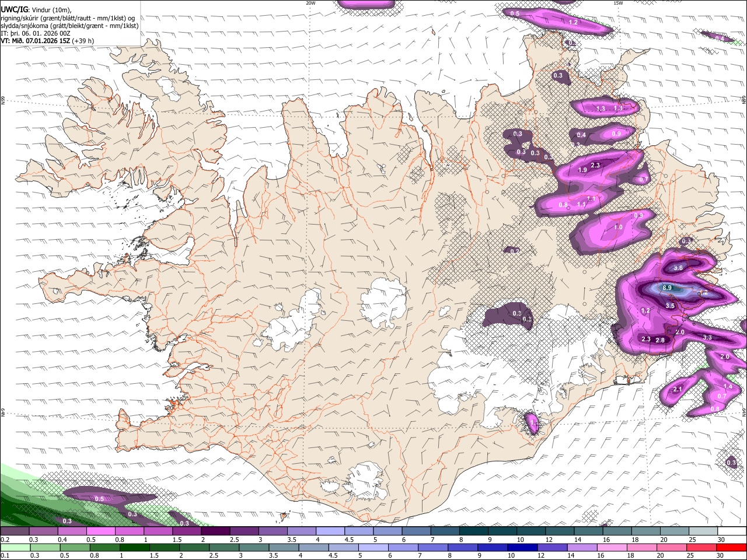
Task: Click the 15W longitude label
Action: pos(617,3)
